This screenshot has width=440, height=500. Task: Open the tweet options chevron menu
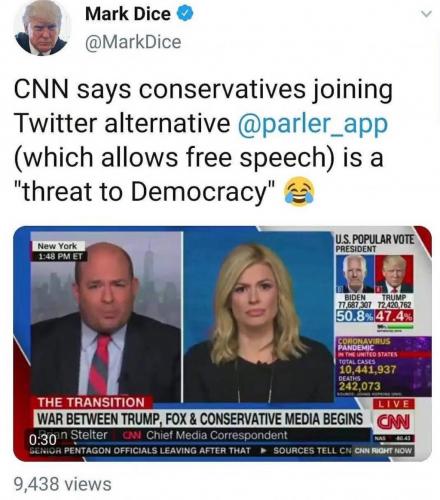[426, 14]
